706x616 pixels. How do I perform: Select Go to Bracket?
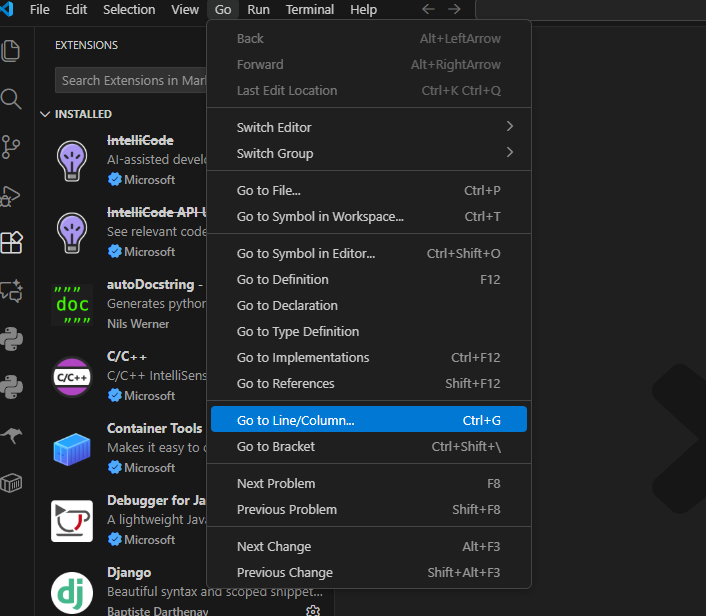pyautogui.click(x=369, y=447)
